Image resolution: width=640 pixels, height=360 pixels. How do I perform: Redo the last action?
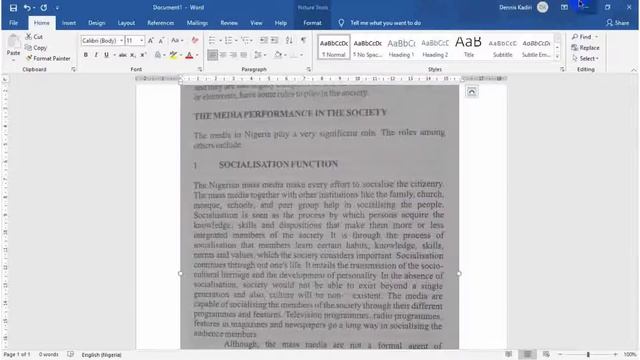44,7
